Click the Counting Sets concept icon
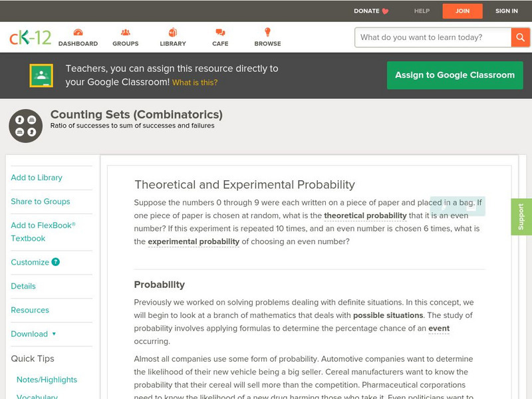The image size is (532, 399). click(25, 126)
